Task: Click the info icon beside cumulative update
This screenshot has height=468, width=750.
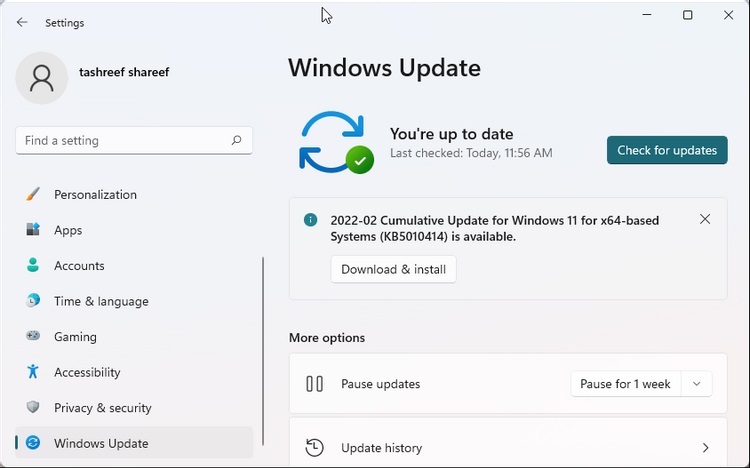Action: pos(310,220)
